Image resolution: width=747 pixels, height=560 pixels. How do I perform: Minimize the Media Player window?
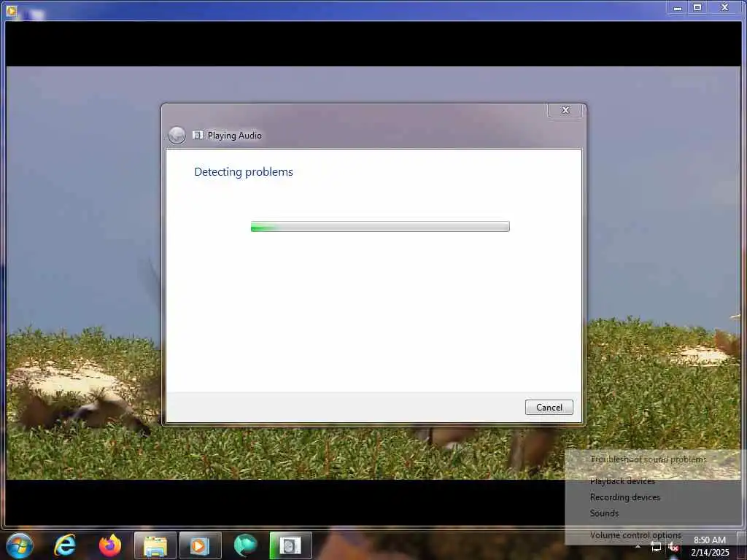click(x=678, y=7)
